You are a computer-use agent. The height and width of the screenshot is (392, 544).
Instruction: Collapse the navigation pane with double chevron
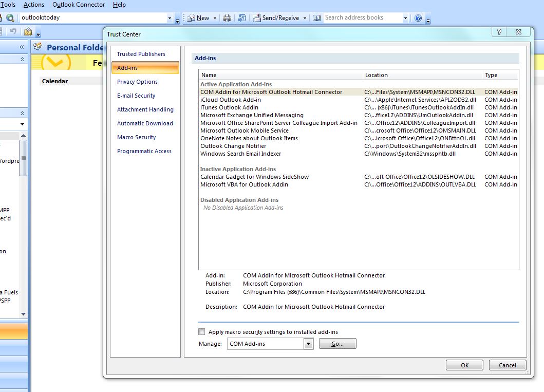(x=22, y=47)
